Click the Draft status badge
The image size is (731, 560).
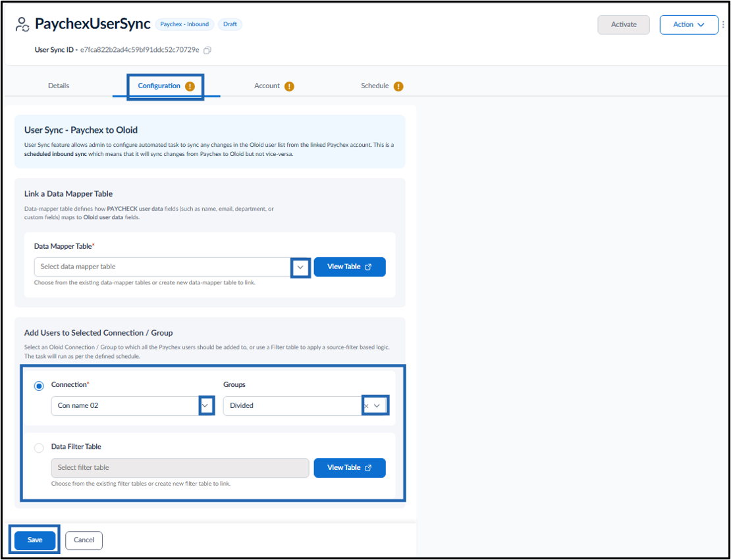[230, 24]
